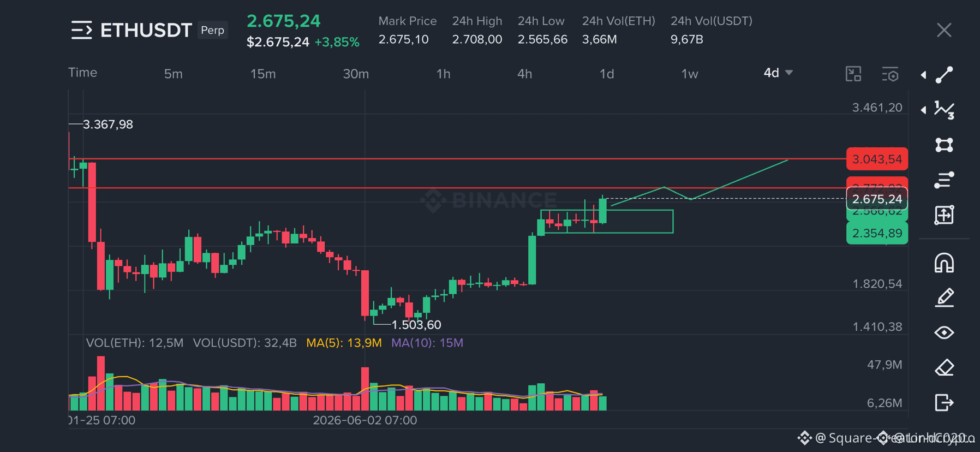Switch to the 15m timeframe
The image size is (980, 452).
tap(263, 74)
